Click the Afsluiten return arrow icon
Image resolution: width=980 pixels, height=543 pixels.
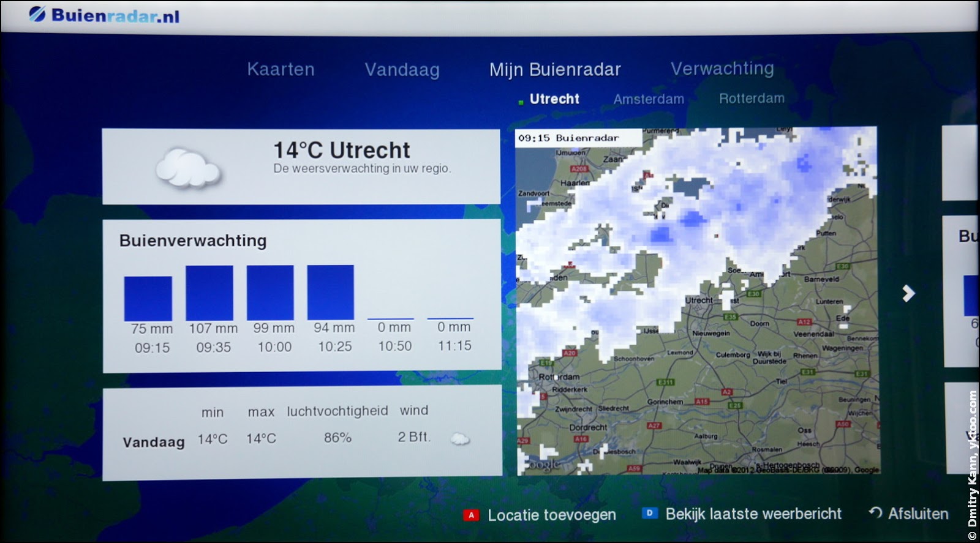(875, 513)
